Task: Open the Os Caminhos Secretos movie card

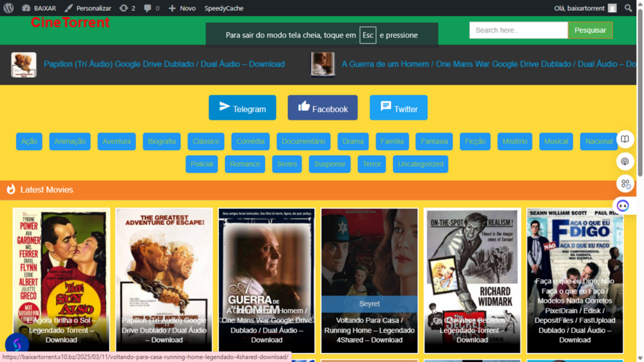Action: pyautogui.click(x=472, y=281)
